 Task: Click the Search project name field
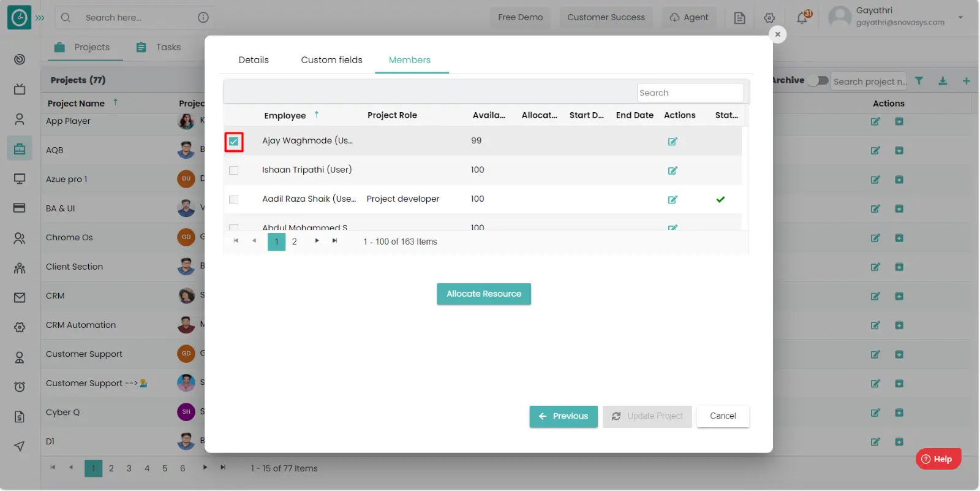pos(869,82)
